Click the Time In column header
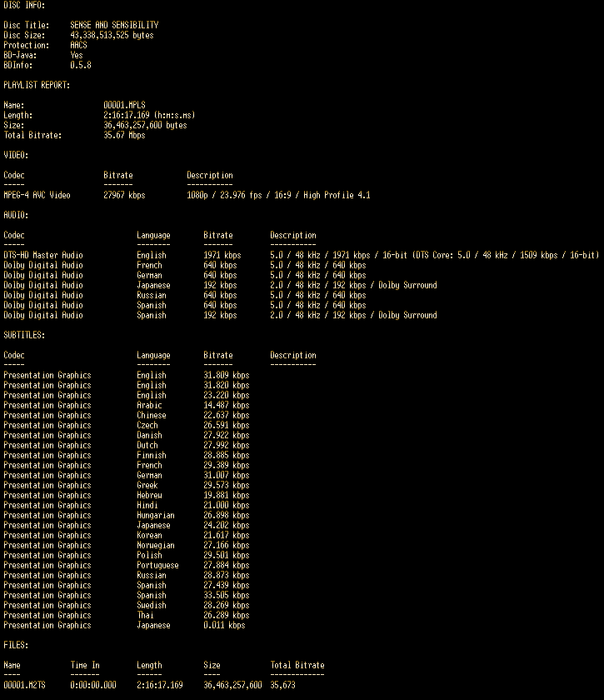Screen dimensions: 604x700 tap(85, 665)
